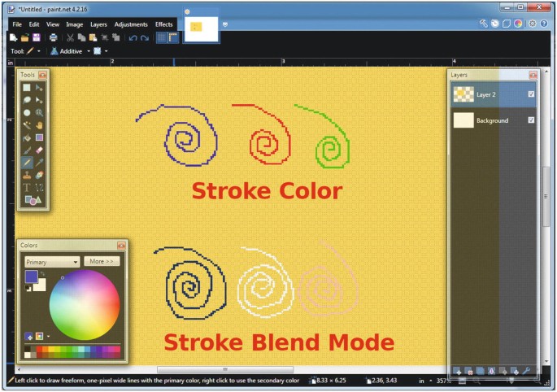Close the Tools panel

click(x=43, y=75)
